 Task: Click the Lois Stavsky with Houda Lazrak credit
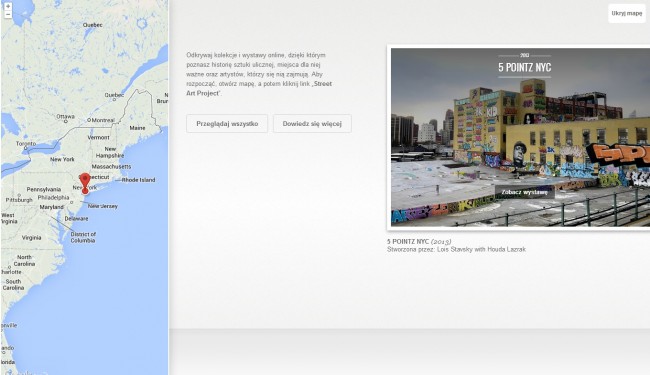[x=481, y=249]
